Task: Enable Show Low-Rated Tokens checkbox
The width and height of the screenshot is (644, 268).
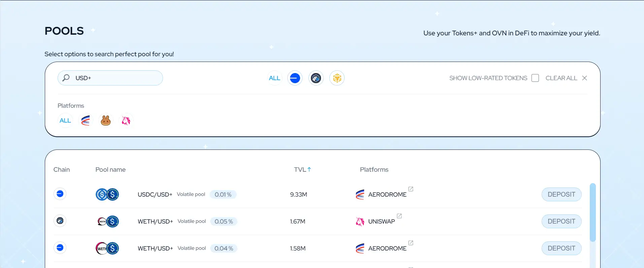Action: (x=535, y=78)
